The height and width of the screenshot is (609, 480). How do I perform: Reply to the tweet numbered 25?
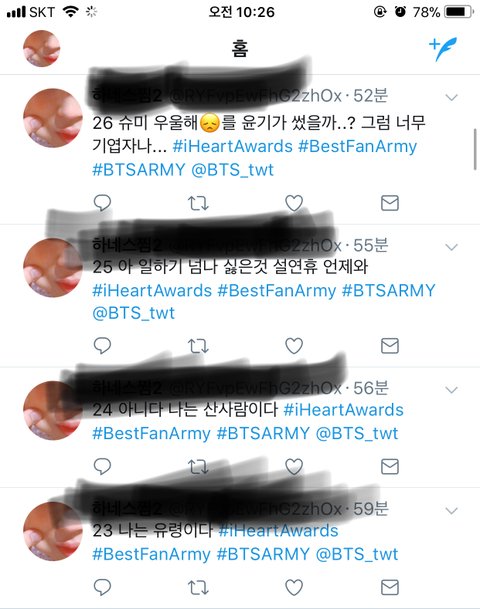tap(103, 345)
